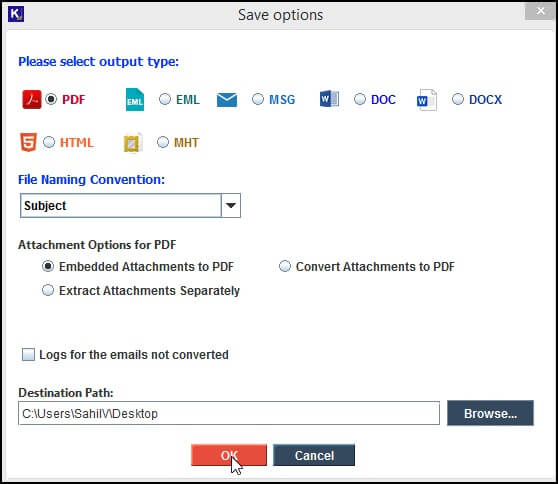Click the Destination Path text field

coord(229,413)
